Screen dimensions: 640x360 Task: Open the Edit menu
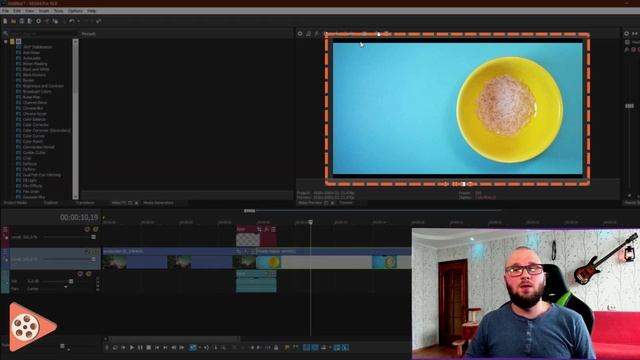point(17,11)
